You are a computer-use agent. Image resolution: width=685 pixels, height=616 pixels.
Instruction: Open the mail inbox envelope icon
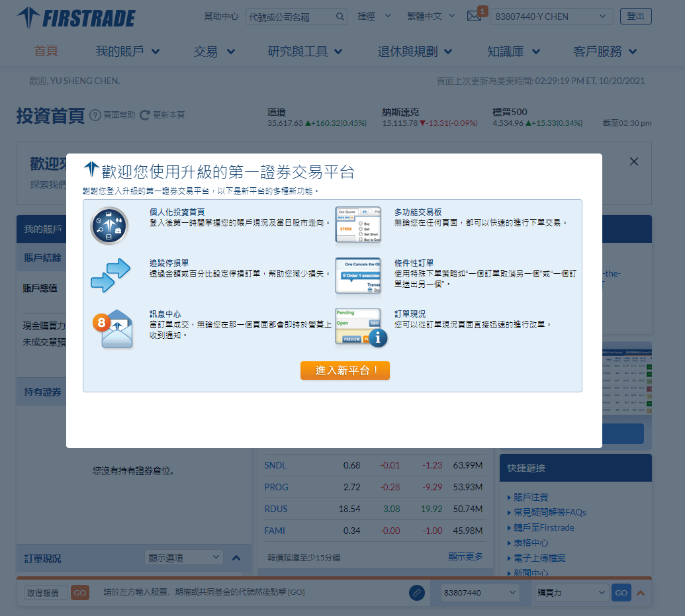(475, 16)
